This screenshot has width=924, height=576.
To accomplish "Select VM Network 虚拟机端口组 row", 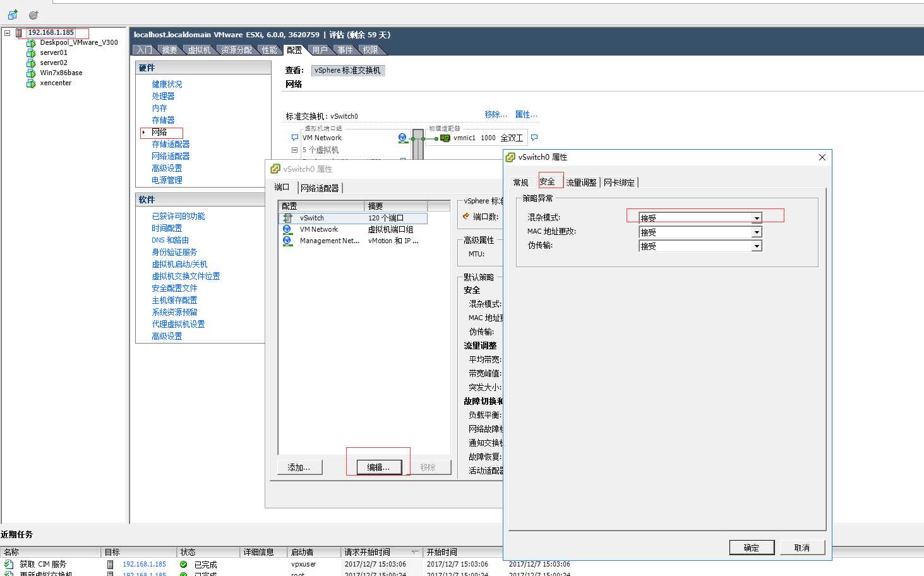I will pyautogui.click(x=353, y=229).
